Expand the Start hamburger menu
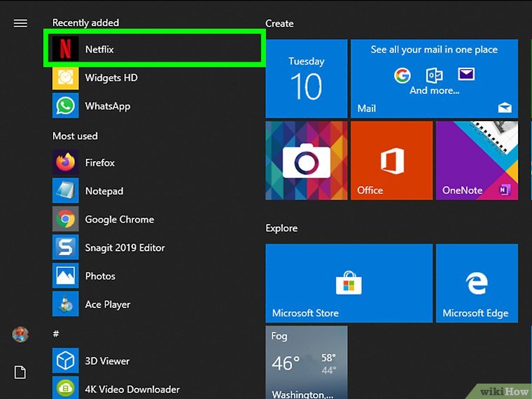 (20, 23)
